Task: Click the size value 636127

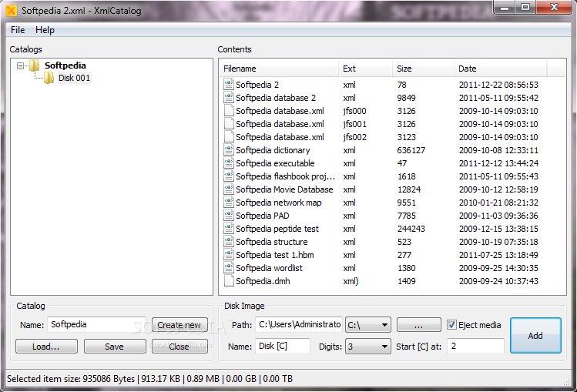Action: (x=411, y=150)
